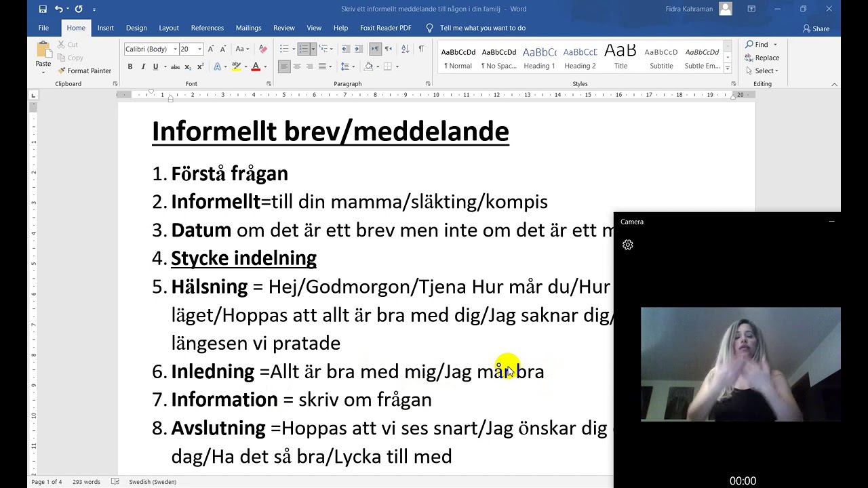Image resolution: width=868 pixels, height=488 pixels.
Task: Toggle italic formatting
Action: [143, 66]
